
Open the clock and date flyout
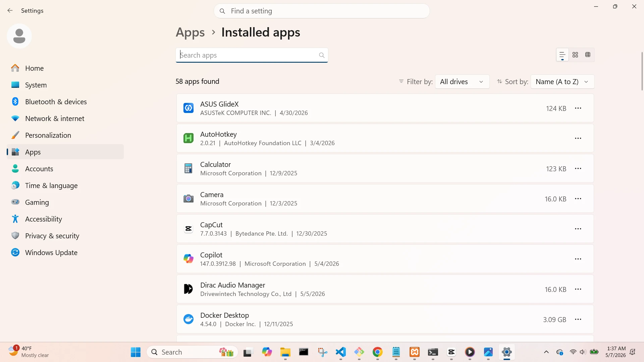[615, 352]
